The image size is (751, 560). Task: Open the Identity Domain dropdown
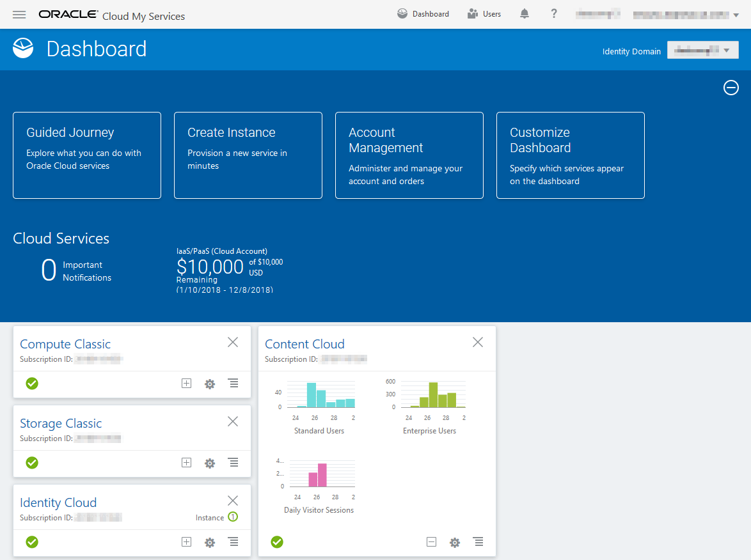pos(702,50)
